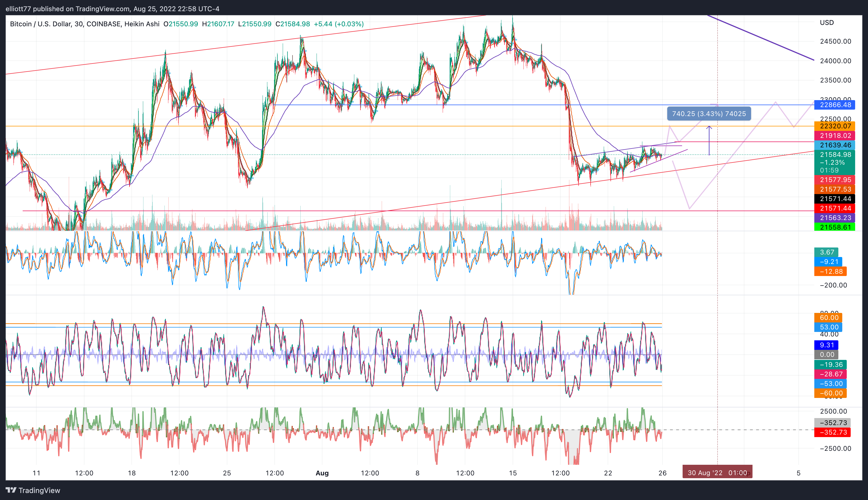Select the 21577.53 orange price tag

835,189
